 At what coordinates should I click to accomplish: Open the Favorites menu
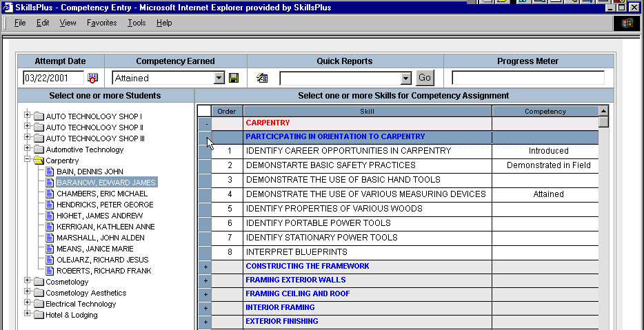pyautogui.click(x=102, y=23)
